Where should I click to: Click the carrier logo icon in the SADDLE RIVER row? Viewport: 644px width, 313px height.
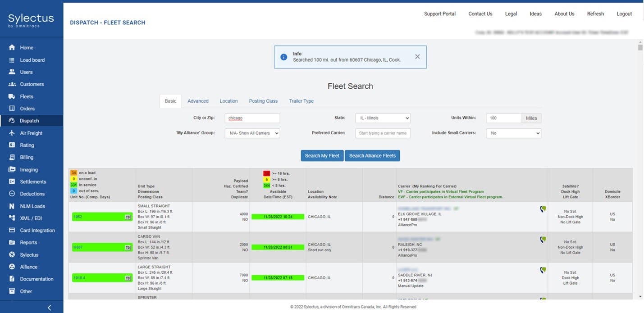543,270
